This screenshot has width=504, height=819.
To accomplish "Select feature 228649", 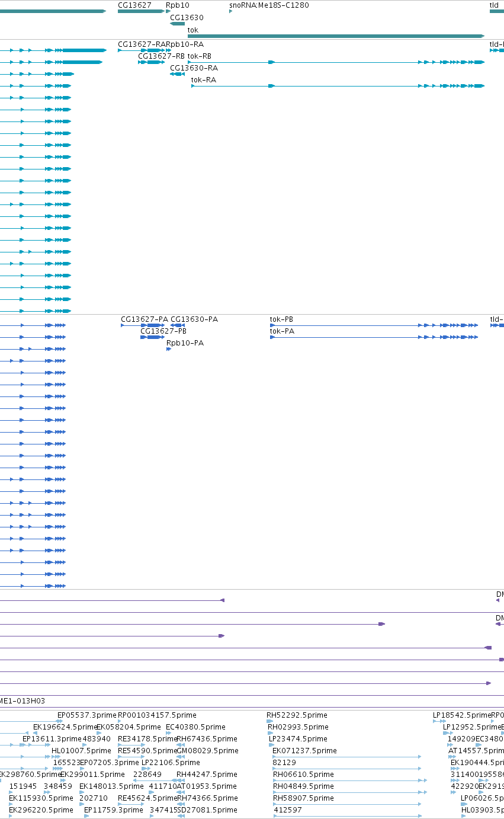I will [147, 775].
